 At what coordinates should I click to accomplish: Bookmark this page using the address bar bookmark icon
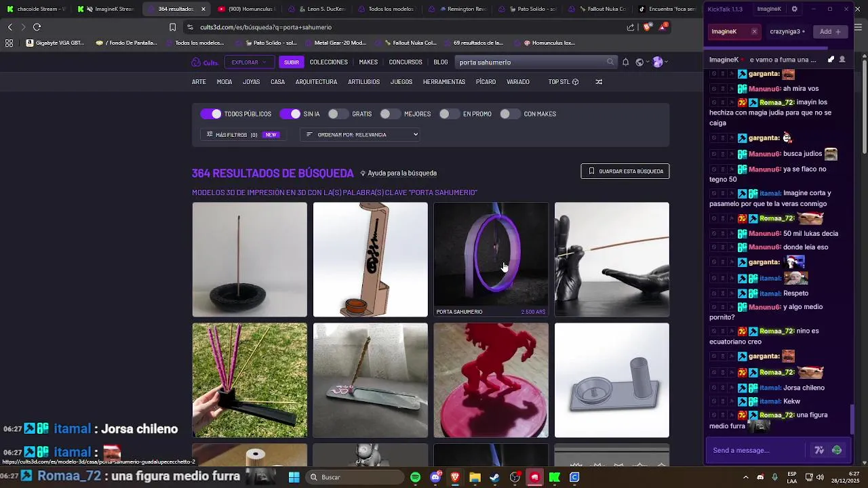pyautogui.click(x=172, y=27)
